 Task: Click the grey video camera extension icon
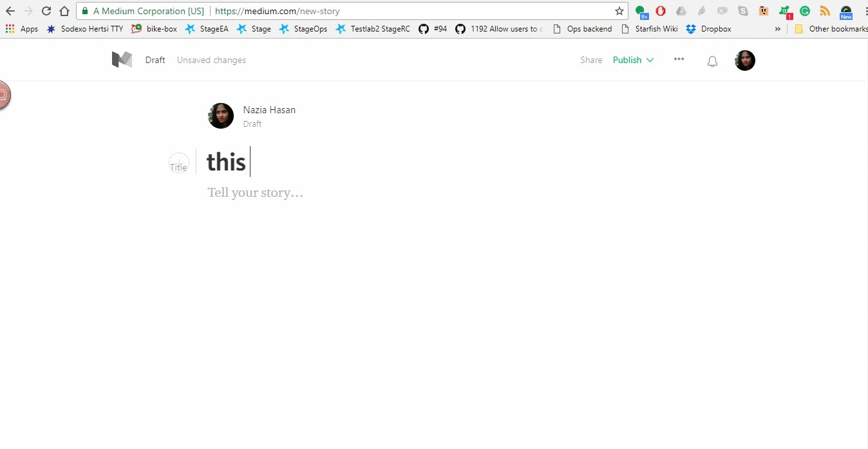[722, 11]
